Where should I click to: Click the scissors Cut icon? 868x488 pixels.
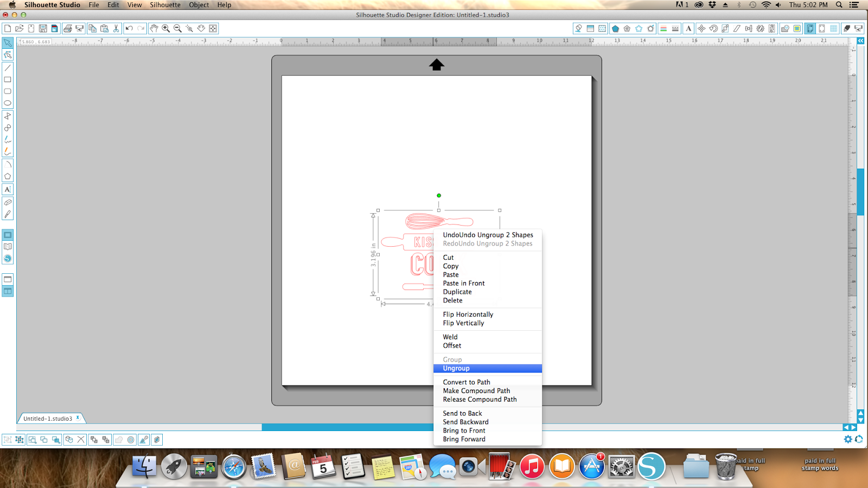pyautogui.click(x=116, y=28)
